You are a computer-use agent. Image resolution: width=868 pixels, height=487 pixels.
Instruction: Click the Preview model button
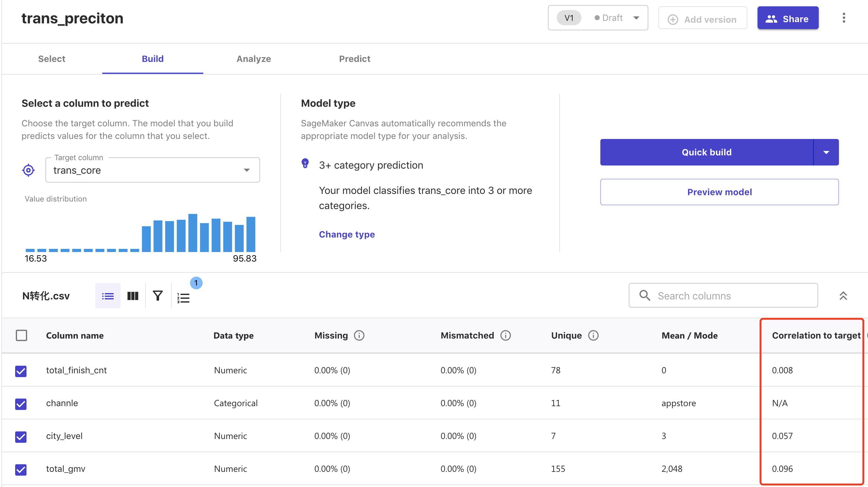point(719,192)
